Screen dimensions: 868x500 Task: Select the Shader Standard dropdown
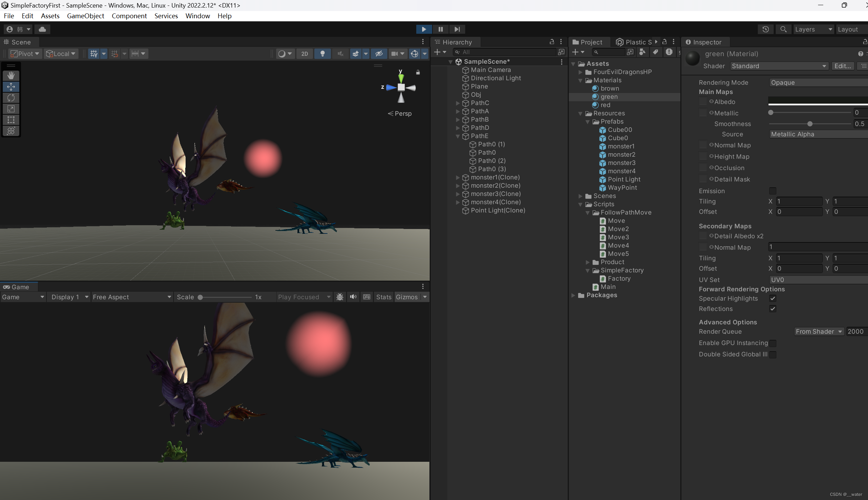(777, 65)
